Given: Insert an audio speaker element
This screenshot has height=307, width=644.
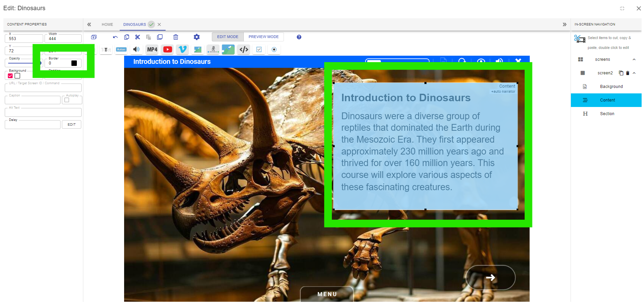Looking at the screenshot, I should tap(136, 50).
